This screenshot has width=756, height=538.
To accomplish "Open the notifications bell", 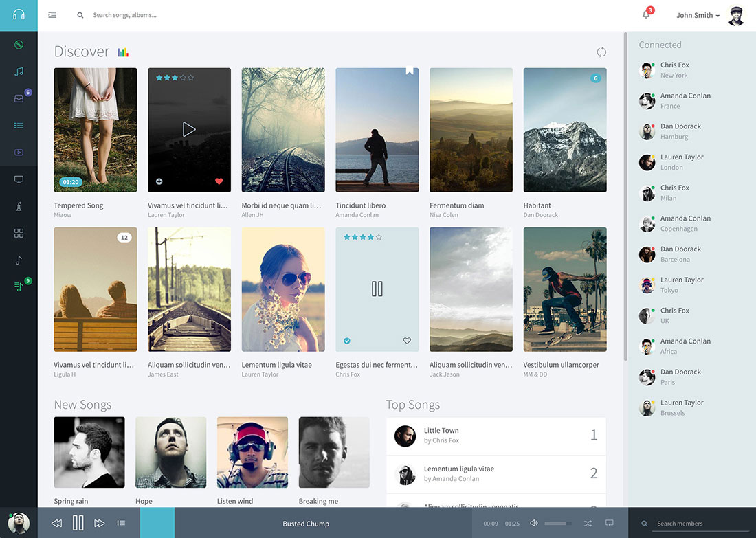I will click(646, 14).
